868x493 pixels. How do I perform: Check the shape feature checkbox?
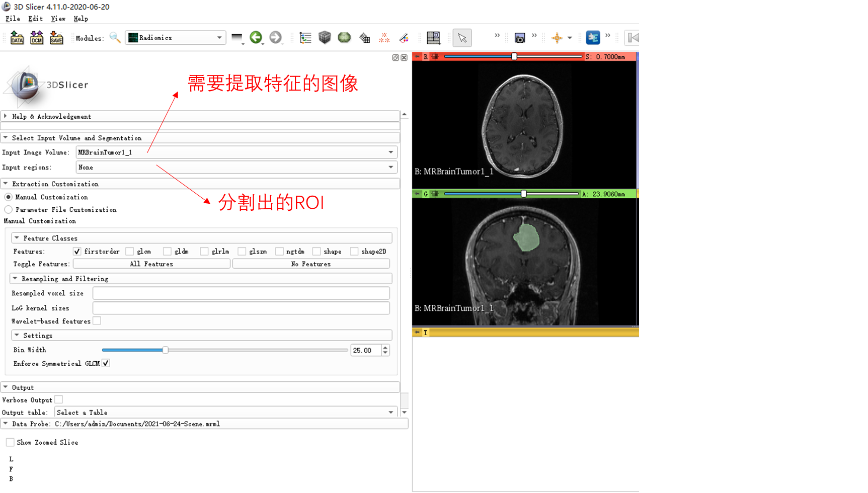[317, 252]
